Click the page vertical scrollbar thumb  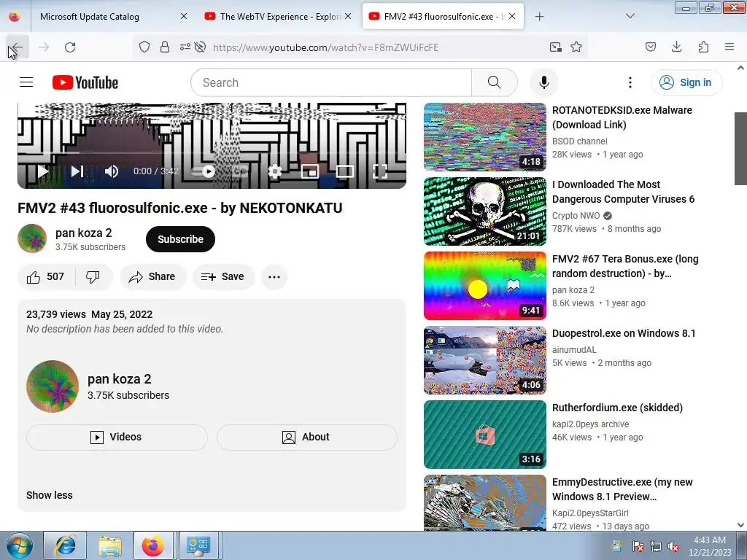tap(740, 149)
